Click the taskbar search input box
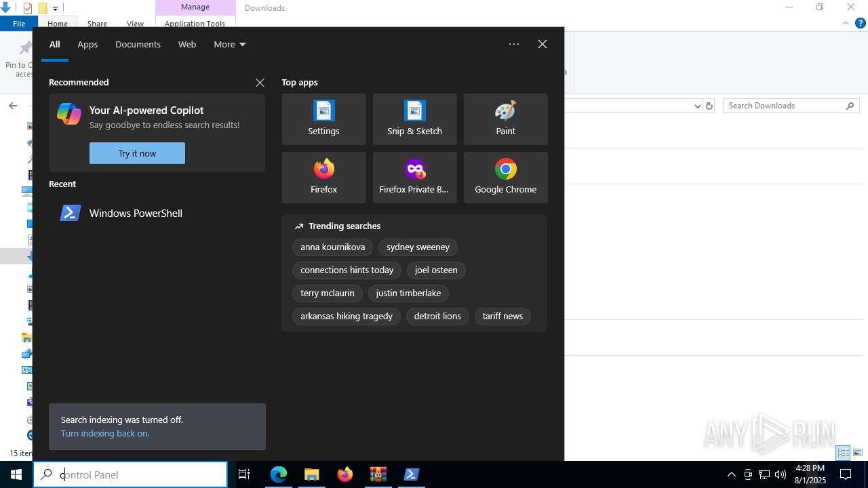The height and width of the screenshot is (488, 868). pos(130,474)
